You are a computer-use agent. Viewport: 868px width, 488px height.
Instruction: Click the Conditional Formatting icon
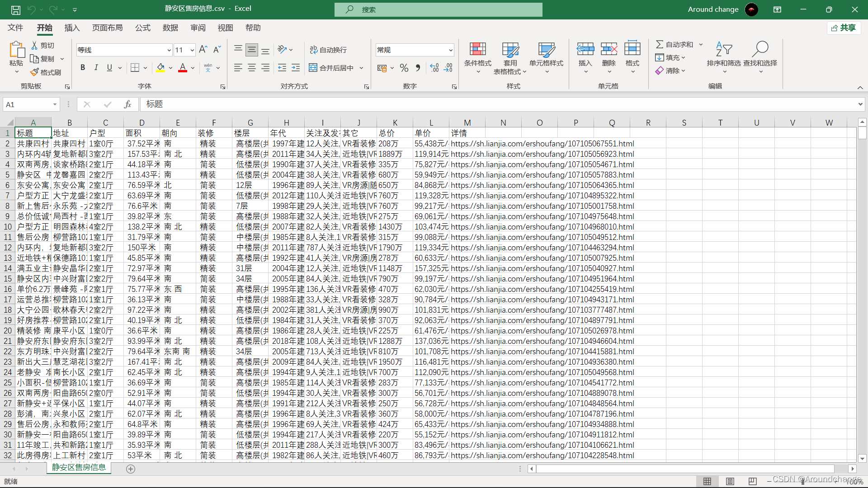(x=477, y=50)
